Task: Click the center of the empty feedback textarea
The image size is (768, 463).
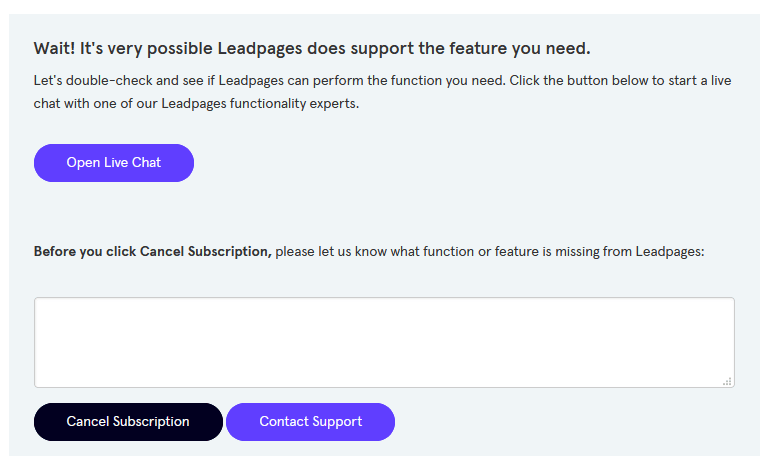Action: (x=384, y=342)
